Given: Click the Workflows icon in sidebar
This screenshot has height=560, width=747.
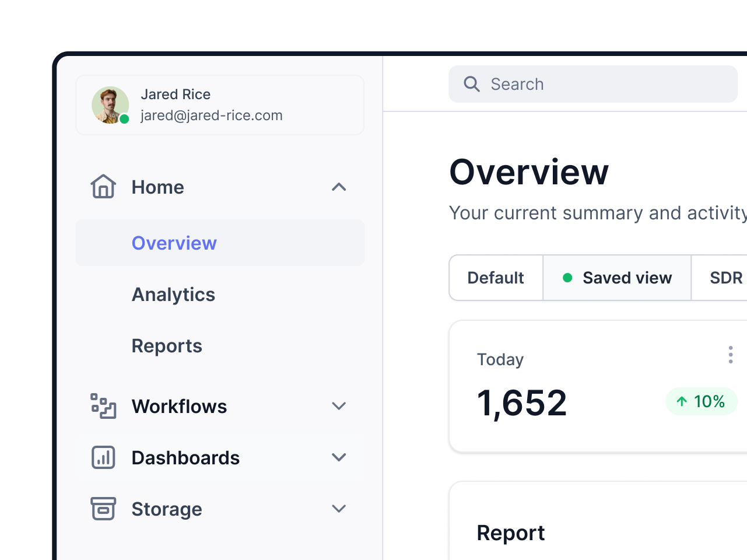Looking at the screenshot, I should 103,406.
